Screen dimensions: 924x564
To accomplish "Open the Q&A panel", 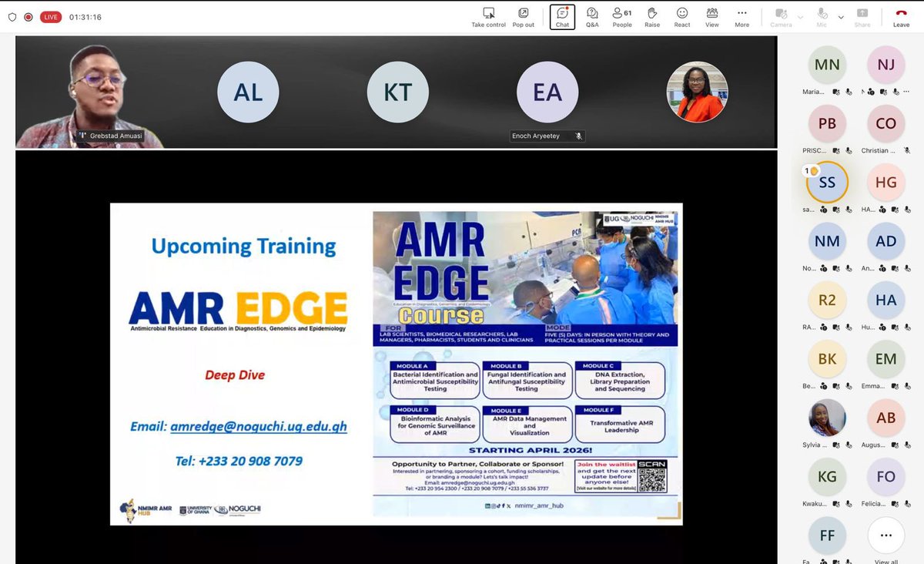I will pos(592,17).
